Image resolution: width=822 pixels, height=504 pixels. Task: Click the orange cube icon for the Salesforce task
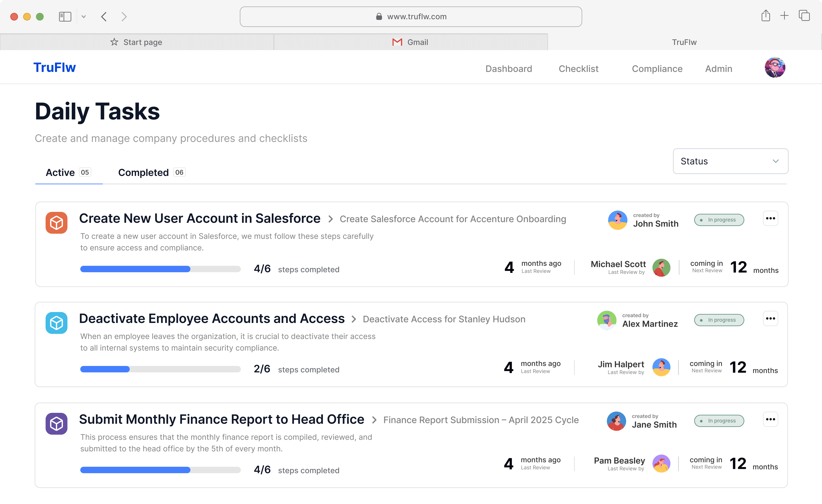56,223
